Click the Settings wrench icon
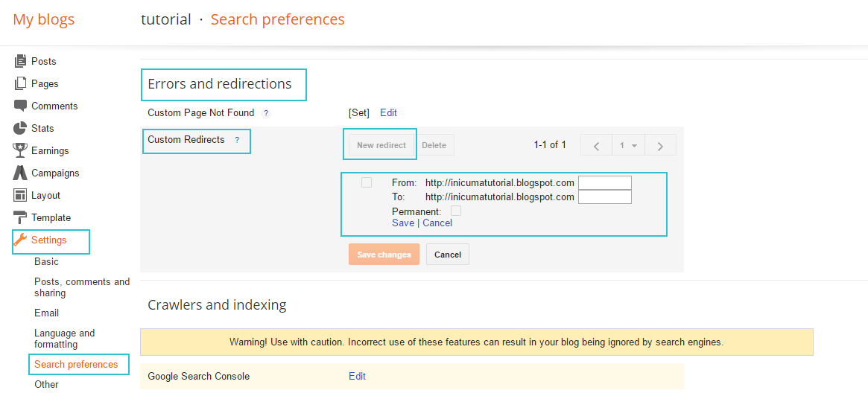Screen dimensions: 868x396 [20, 240]
